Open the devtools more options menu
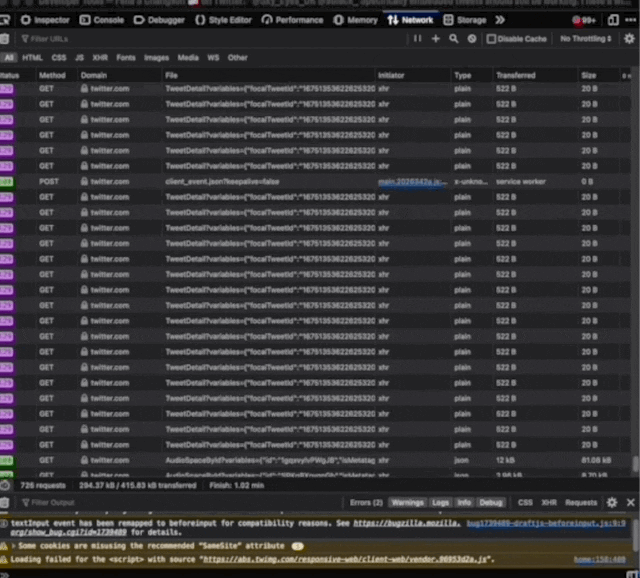Image resolution: width=640 pixels, height=578 pixels. (631, 20)
